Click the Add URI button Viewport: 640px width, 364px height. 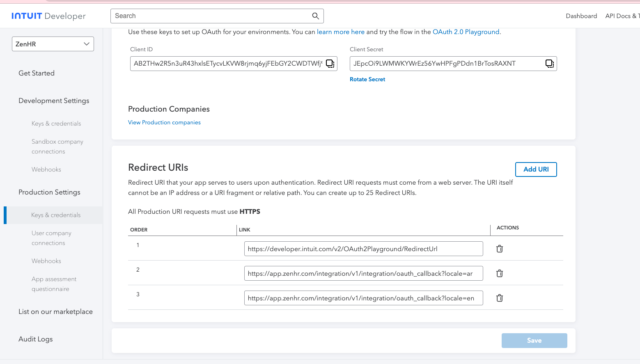536,169
